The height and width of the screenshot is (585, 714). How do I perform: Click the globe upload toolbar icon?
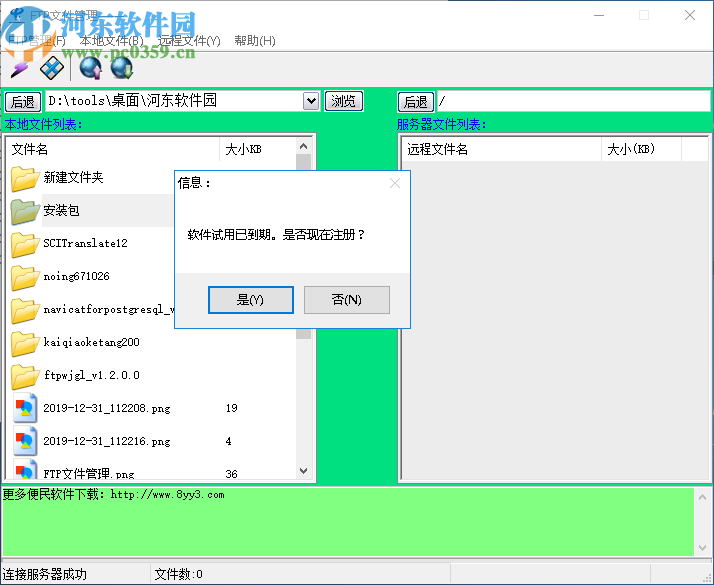[91, 68]
